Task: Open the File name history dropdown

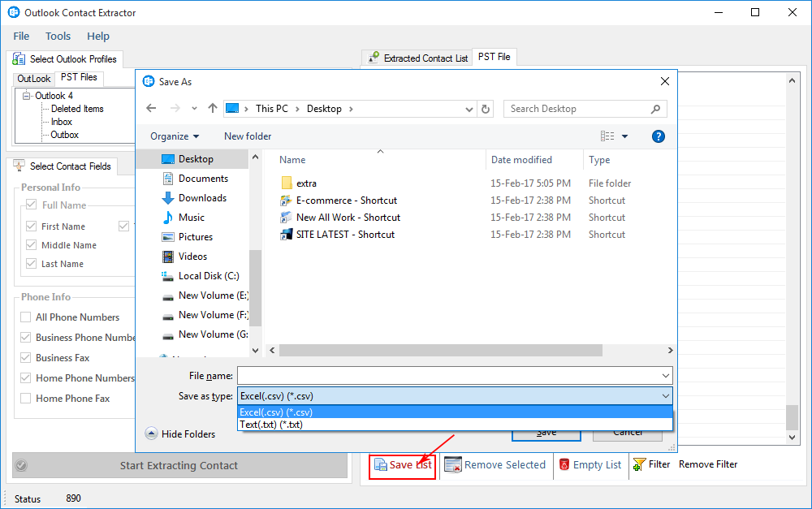Action: [666, 375]
